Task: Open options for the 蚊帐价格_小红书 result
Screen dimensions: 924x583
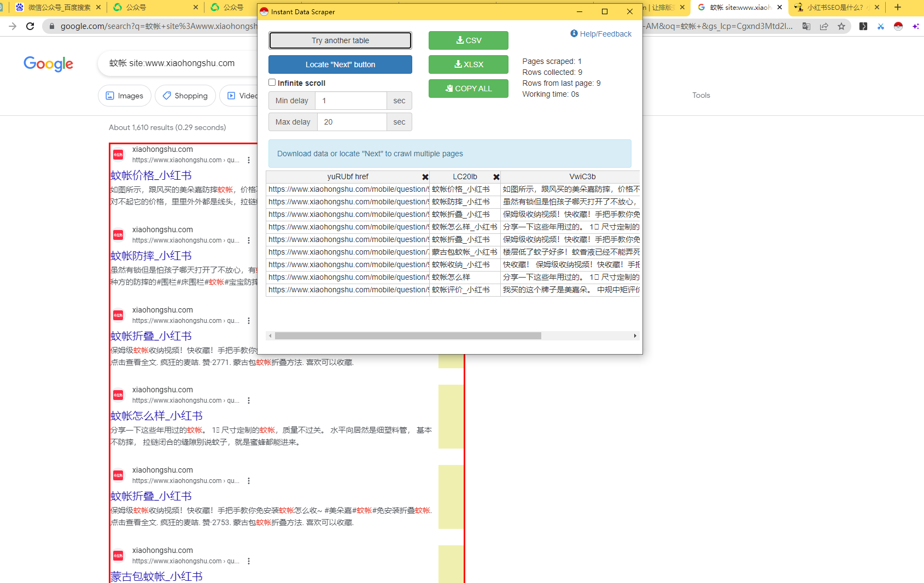Action: click(249, 160)
